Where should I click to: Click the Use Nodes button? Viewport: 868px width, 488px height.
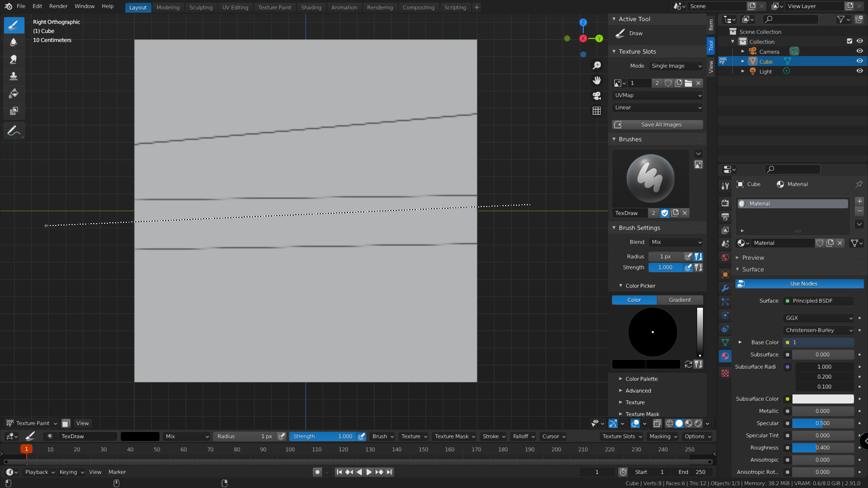(799, 284)
